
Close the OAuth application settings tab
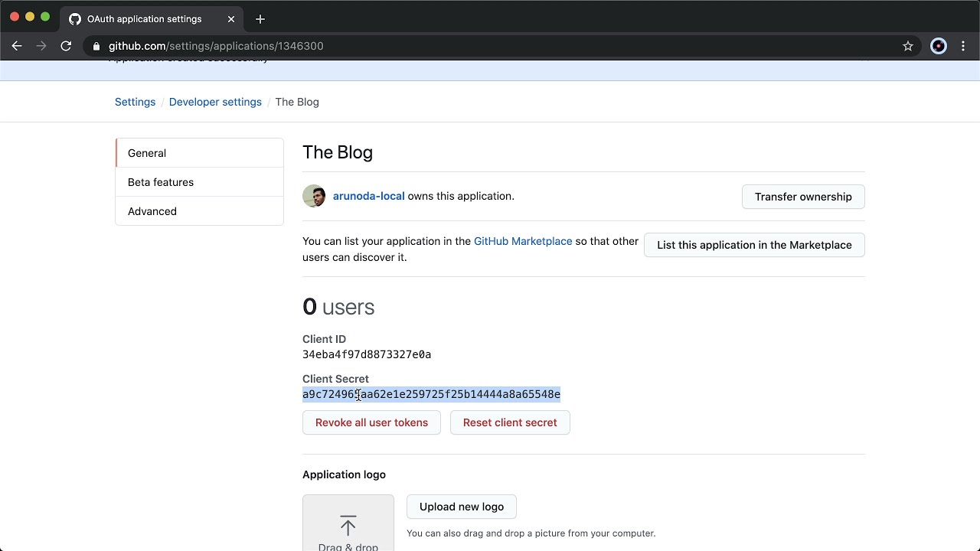(231, 19)
